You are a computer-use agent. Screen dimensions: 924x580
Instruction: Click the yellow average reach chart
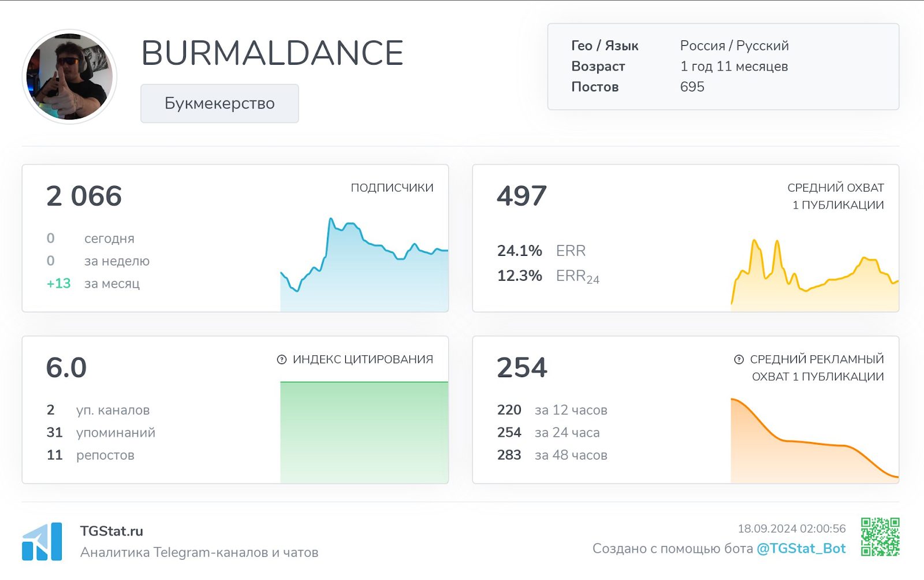pyautogui.click(x=815, y=276)
